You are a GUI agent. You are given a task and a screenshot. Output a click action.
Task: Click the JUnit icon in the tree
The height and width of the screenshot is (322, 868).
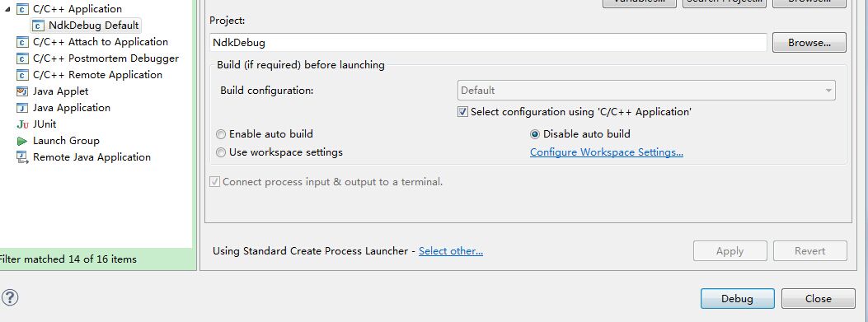point(22,124)
